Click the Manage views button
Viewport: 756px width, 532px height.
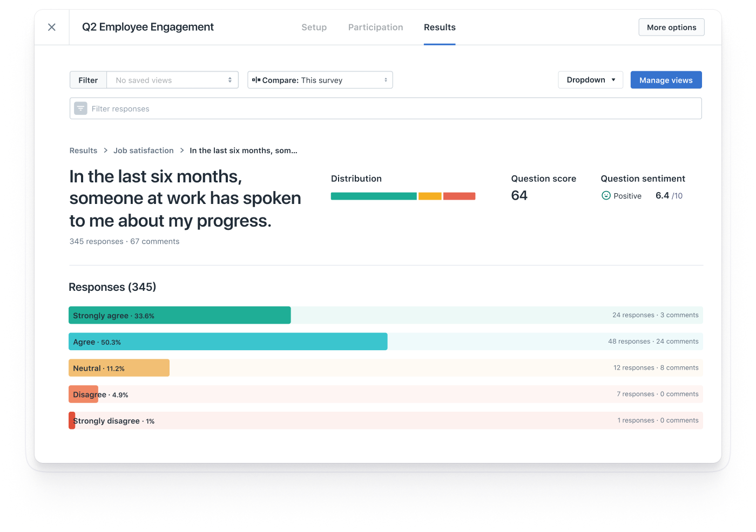coord(666,80)
